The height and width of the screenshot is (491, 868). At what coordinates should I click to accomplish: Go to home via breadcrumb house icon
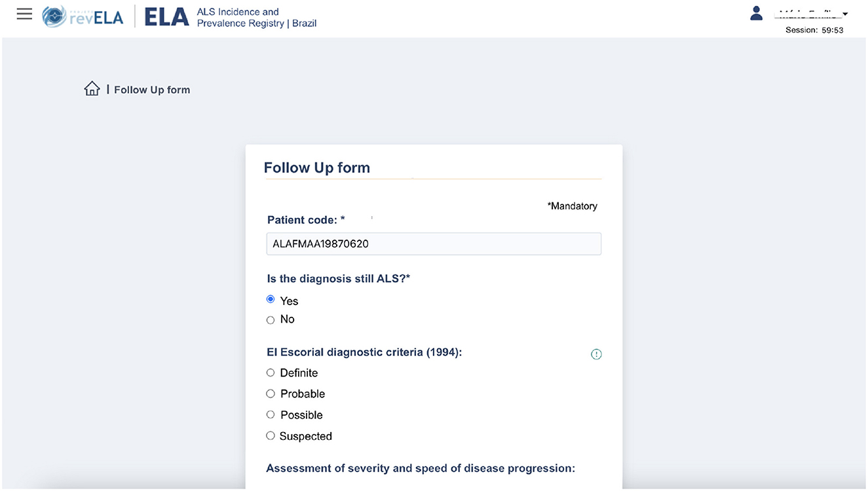tap(92, 88)
